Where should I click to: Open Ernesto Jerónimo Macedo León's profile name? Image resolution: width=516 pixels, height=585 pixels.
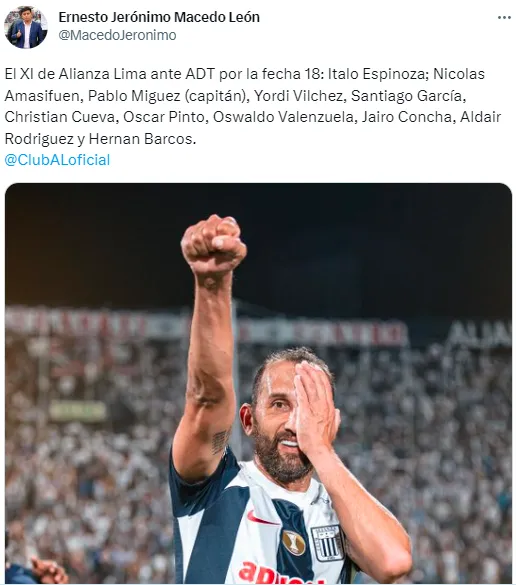click(x=159, y=17)
